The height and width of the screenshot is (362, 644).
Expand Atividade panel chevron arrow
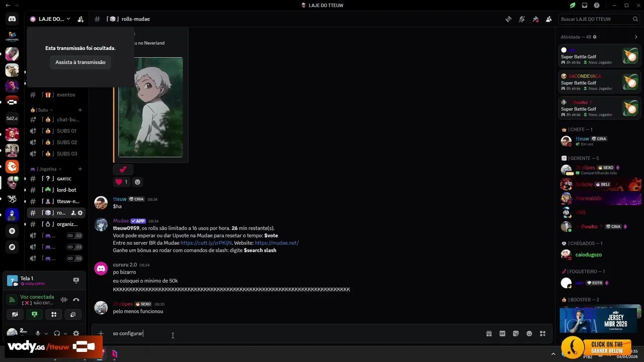coord(636,37)
